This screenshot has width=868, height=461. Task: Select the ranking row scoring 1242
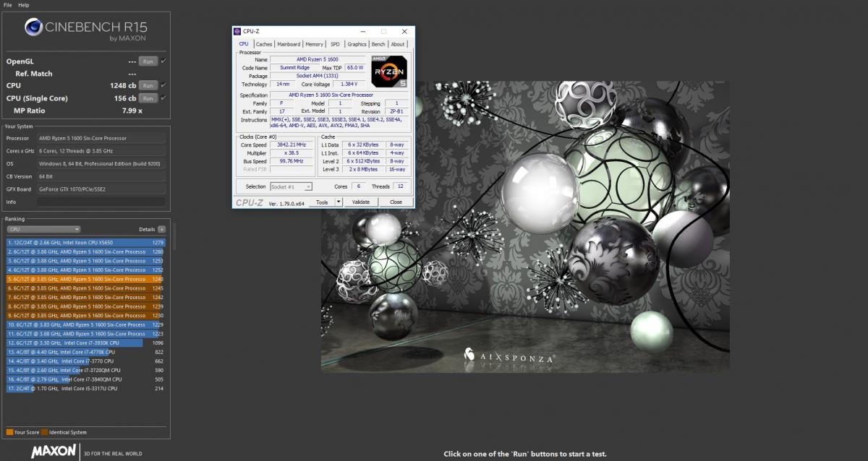click(x=86, y=297)
